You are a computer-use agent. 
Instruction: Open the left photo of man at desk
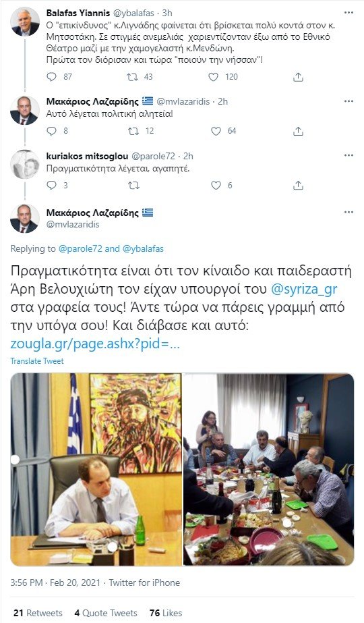(96, 469)
